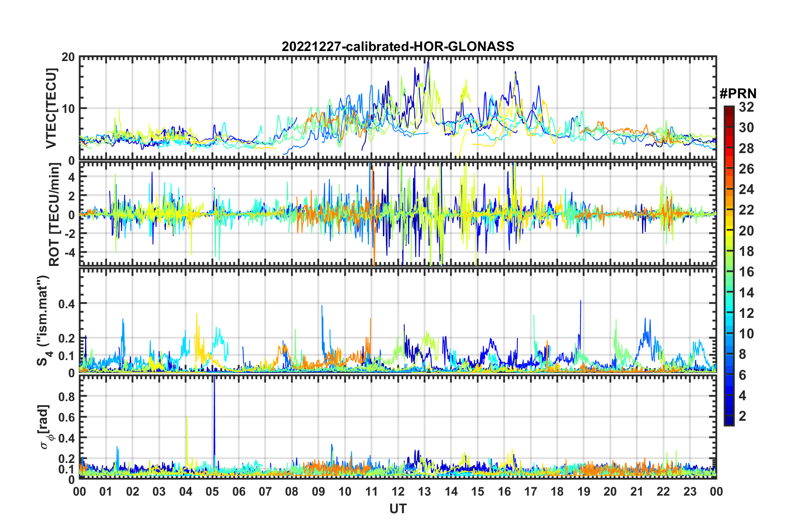Click x-axis hour tick label 15

tap(478, 491)
